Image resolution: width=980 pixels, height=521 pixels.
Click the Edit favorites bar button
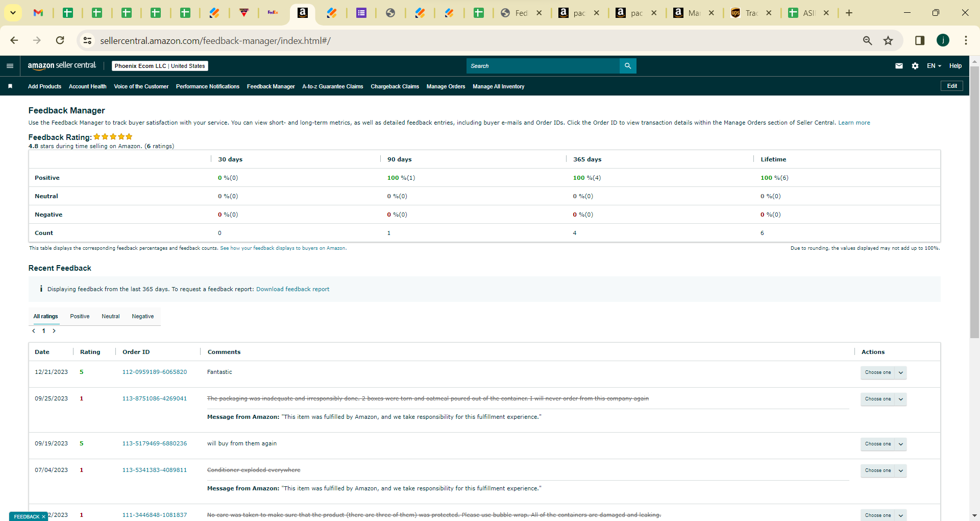pyautogui.click(x=952, y=86)
